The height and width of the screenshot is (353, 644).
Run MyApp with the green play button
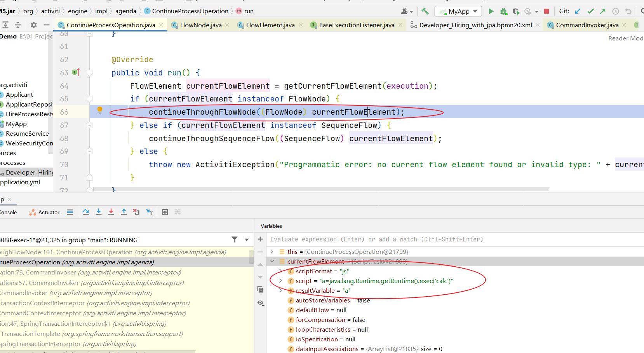point(491,11)
